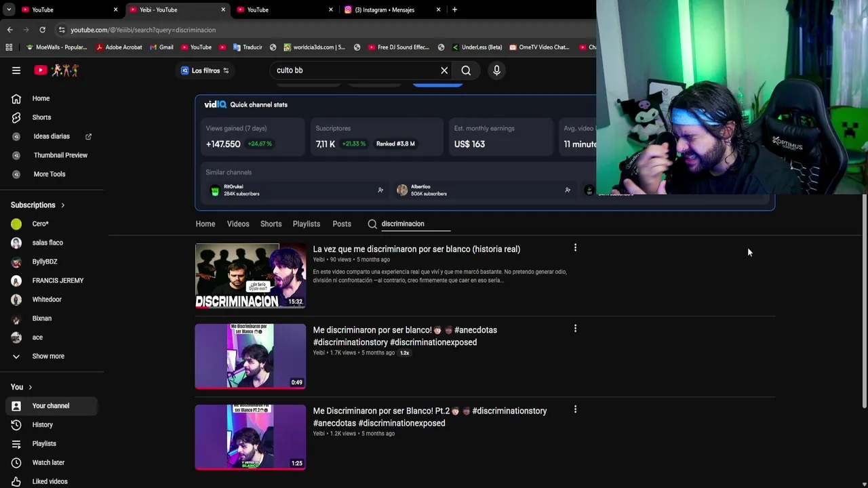Open the YouTube hamburger guide menu
This screenshot has height=488, width=868.
(x=16, y=70)
